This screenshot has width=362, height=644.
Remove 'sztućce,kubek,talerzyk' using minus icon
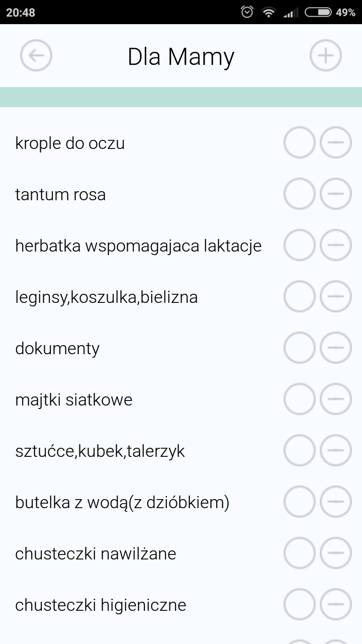click(335, 451)
